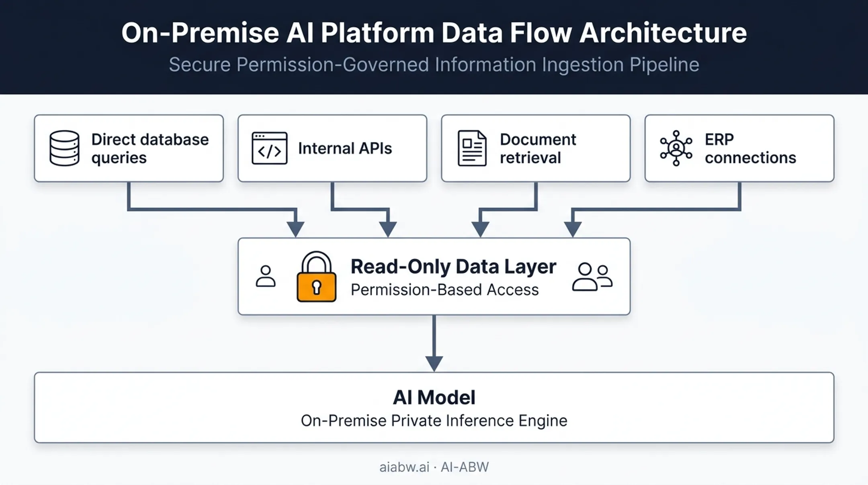Screen dimensions: 868x485
Task: Select the "Direct database queries" text
Action: 150,148
